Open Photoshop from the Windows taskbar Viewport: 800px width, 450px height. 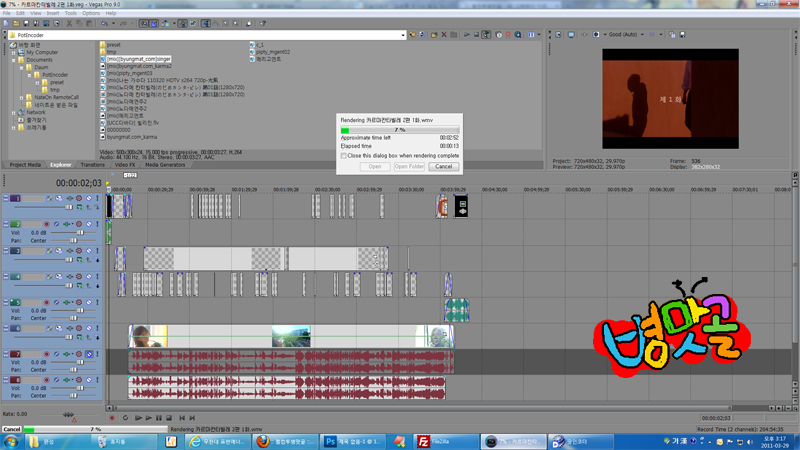353,442
